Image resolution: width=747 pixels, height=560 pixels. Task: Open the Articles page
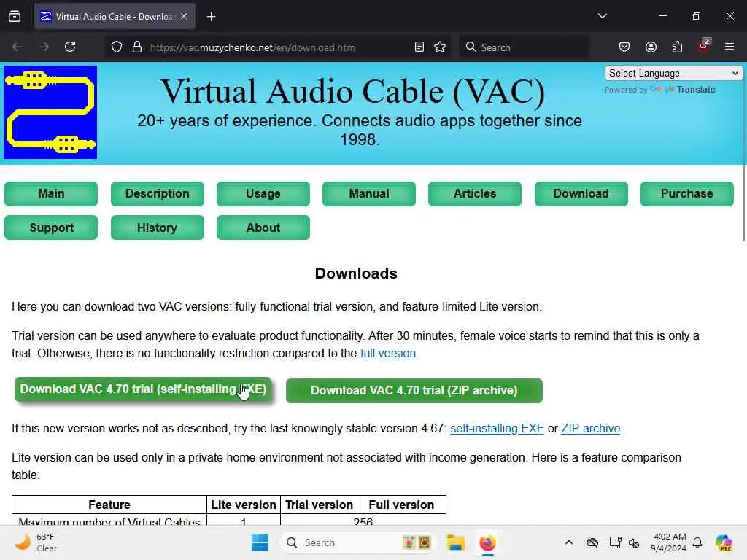click(x=475, y=194)
